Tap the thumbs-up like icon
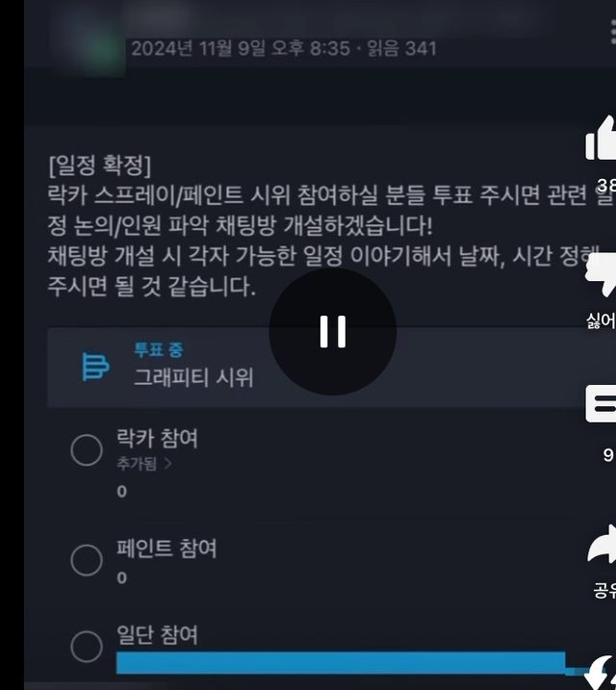The width and height of the screenshot is (616, 690). click(x=601, y=138)
